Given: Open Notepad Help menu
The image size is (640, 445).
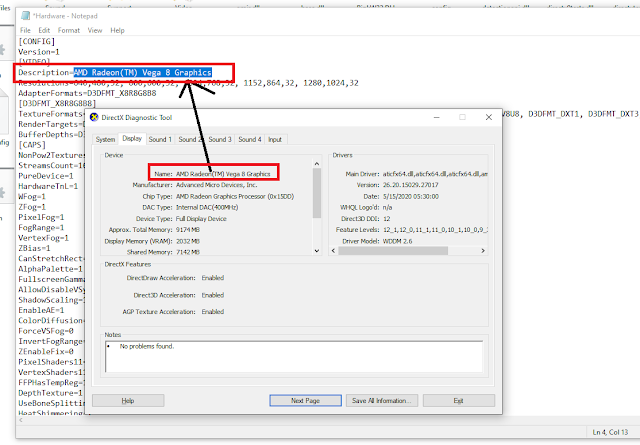Looking at the screenshot, I should point(117,30).
